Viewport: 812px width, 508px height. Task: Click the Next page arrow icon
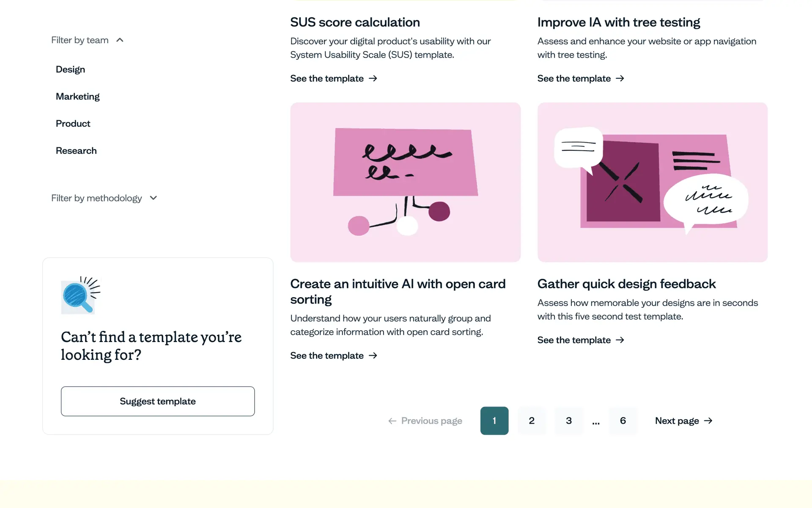708,421
